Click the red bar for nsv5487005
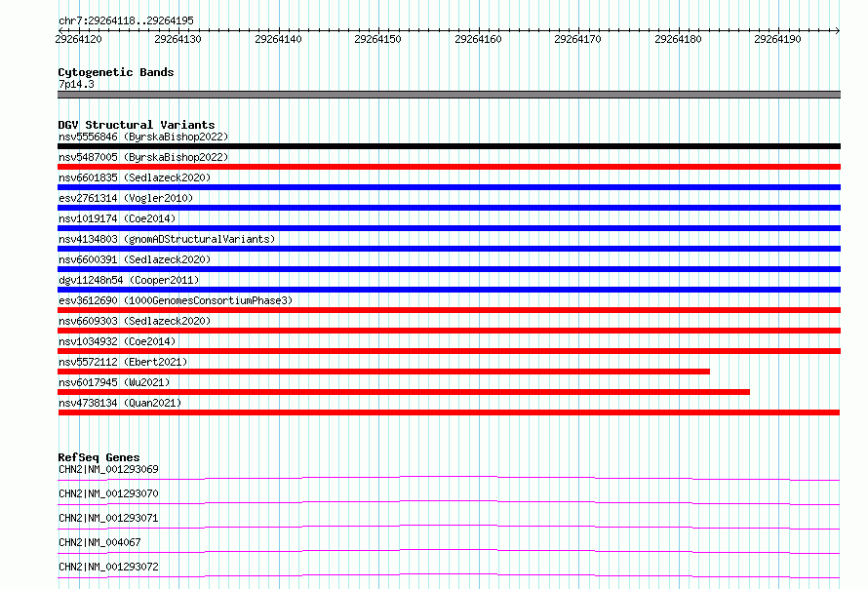The width and height of the screenshot is (868, 589). click(449, 167)
